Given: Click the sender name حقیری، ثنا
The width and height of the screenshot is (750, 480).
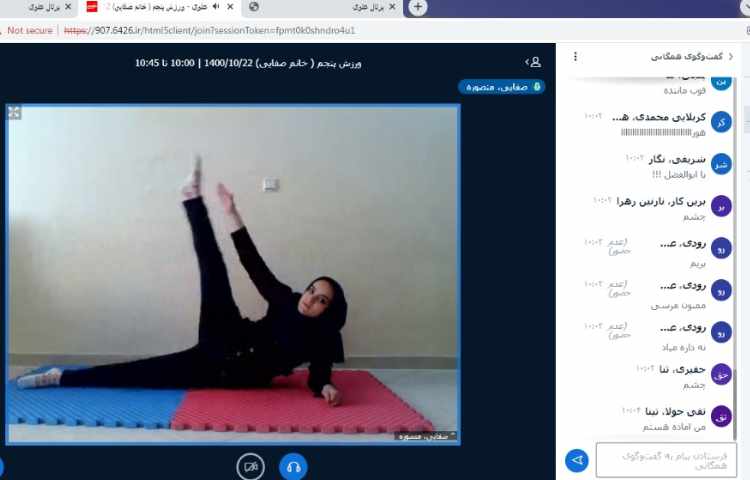Looking at the screenshot, I should click(682, 370).
